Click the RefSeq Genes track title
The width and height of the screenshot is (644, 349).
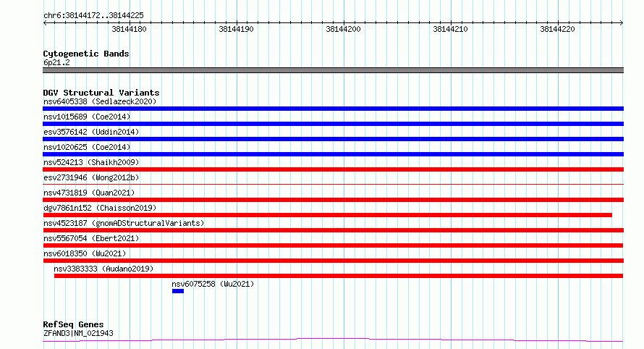[73, 324]
